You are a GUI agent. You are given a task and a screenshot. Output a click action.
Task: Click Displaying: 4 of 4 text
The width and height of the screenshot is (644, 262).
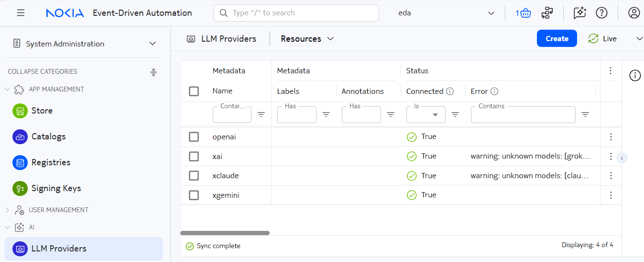click(588, 245)
